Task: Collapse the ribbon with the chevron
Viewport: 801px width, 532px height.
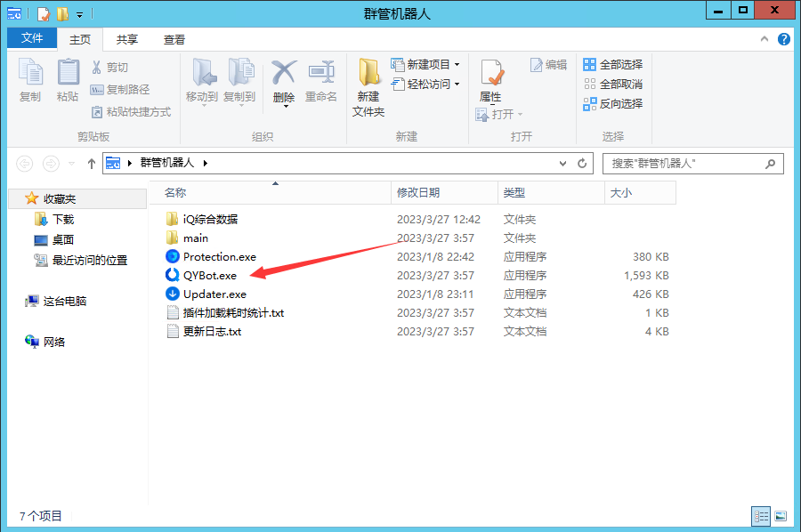Action: click(x=765, y=39)
